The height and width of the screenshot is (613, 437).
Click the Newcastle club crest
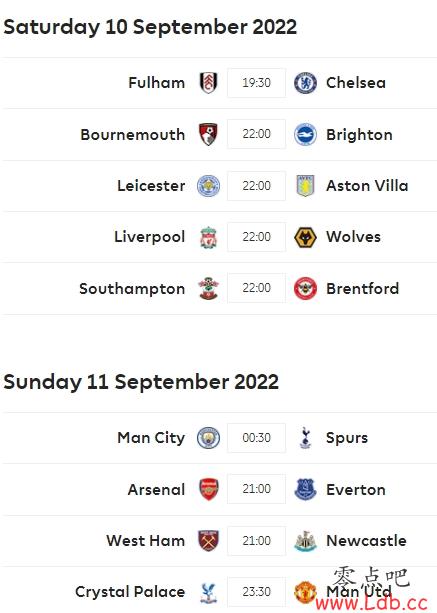305,541
